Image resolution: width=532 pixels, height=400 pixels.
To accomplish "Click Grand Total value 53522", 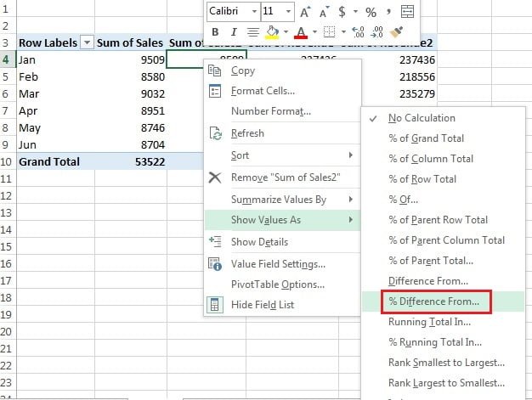I will [131, 161].
